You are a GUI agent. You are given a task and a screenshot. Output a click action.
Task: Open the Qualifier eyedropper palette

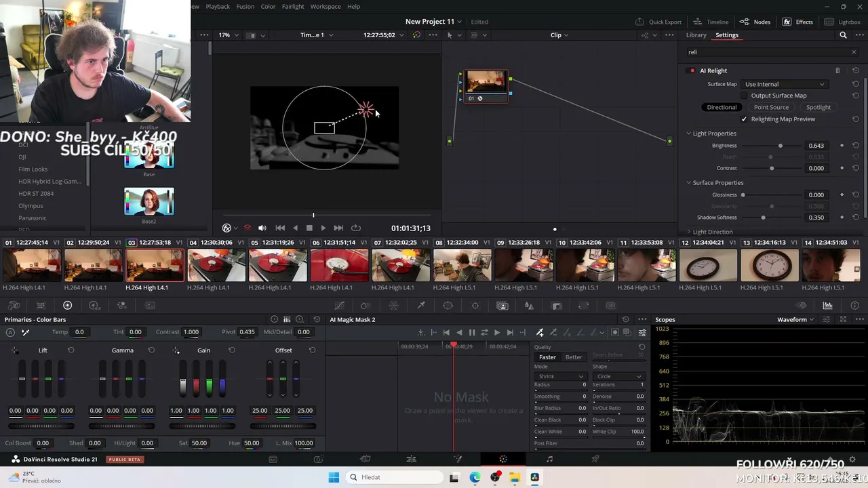click(x=421, y=306)
